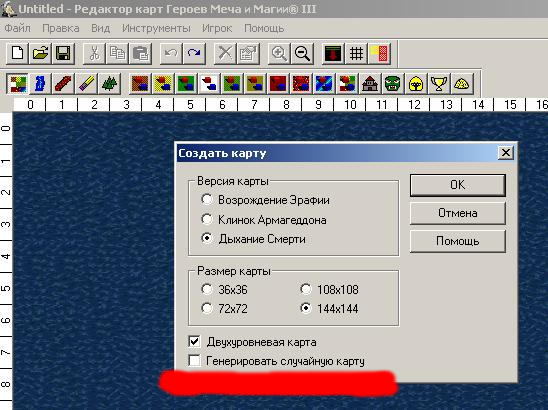The image size is (548, 410).
Task: Open the Инструменты menu
Action: (156, 28)
